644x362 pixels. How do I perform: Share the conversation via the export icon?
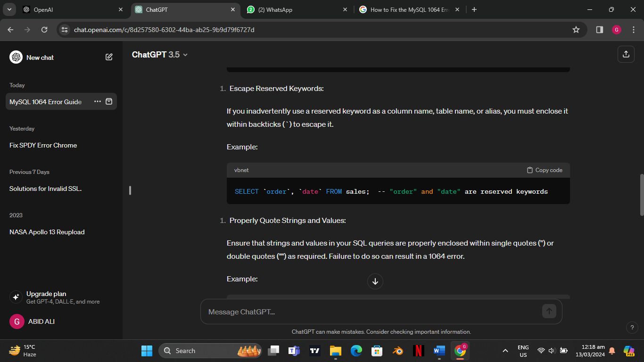(x=626, y=54)
